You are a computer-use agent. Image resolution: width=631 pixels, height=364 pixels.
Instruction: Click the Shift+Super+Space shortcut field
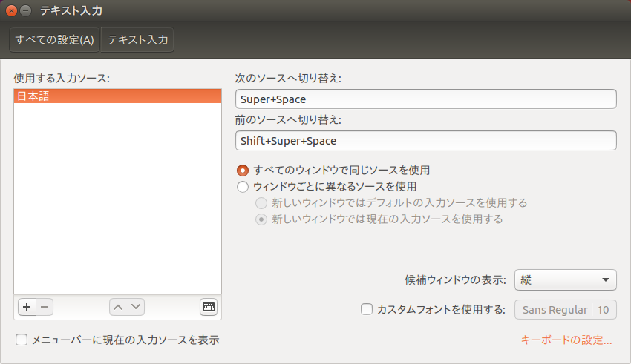(x=425, y=140)
